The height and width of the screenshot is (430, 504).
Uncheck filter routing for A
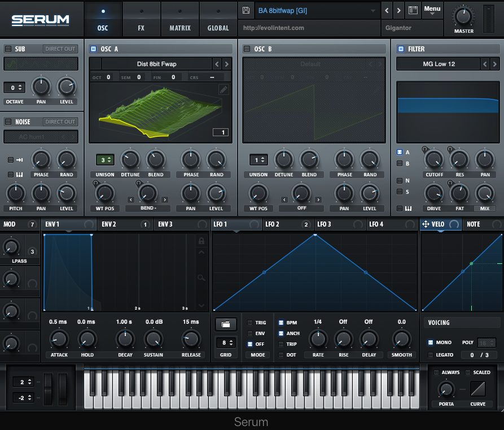click(400, 152)
